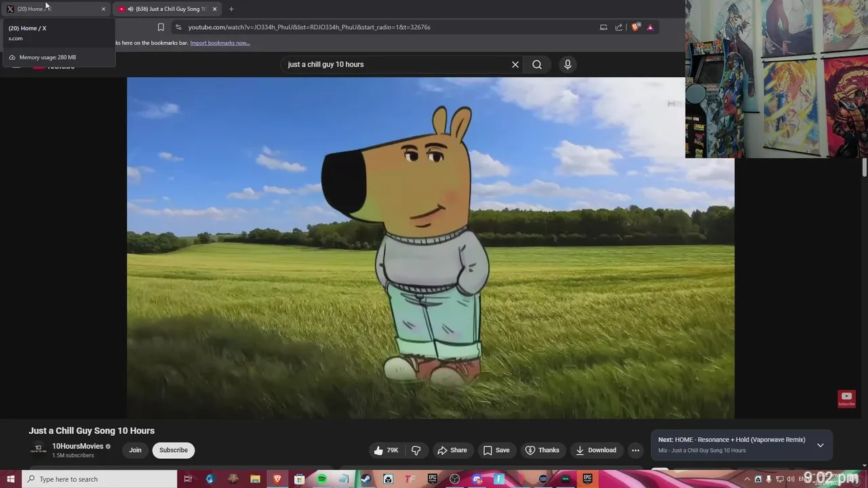This screenshot has height=488, width=868.
Task: Switch to the Home / X browser tab
Action: pos(54,9)
